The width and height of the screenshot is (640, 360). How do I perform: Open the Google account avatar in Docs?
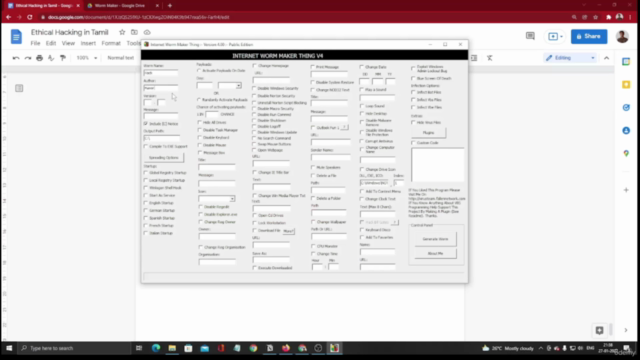tap(622, 36)
